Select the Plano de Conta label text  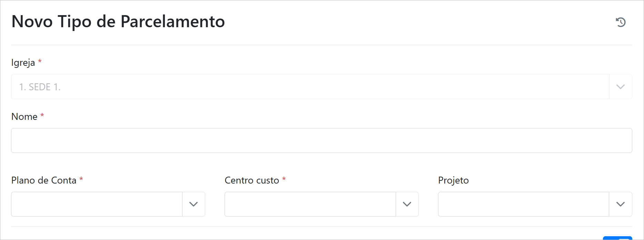[44, 180]
